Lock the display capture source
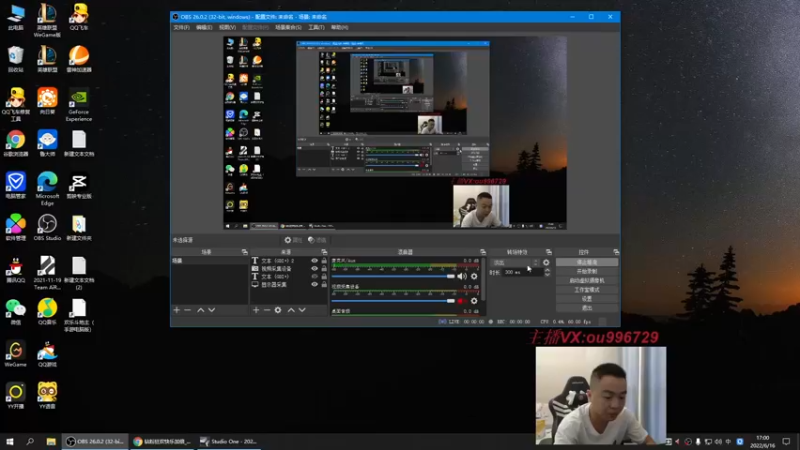 pos(324,285)
